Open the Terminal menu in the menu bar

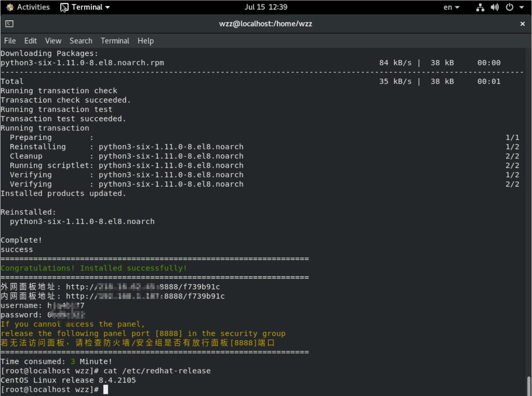coord(115,41)
